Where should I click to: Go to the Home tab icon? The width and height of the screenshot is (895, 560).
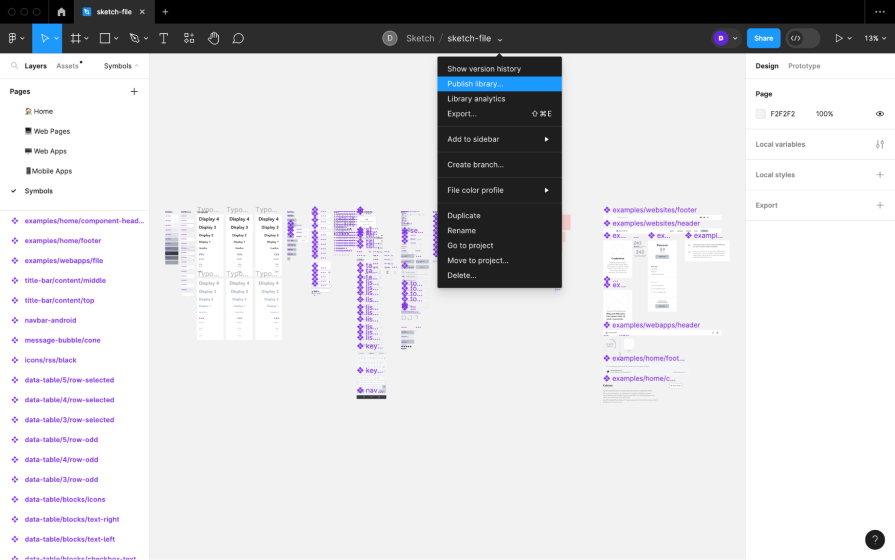pos(61,12)
